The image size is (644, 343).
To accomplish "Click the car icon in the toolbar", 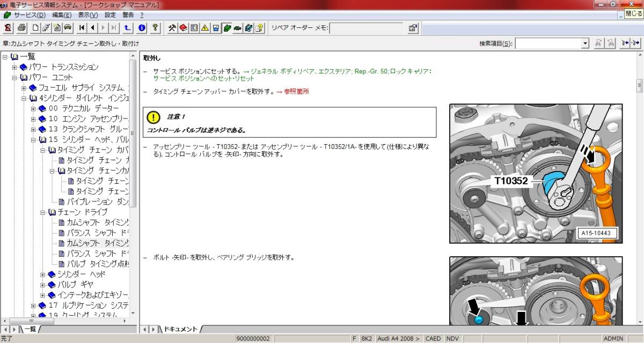I will (68, 28).
